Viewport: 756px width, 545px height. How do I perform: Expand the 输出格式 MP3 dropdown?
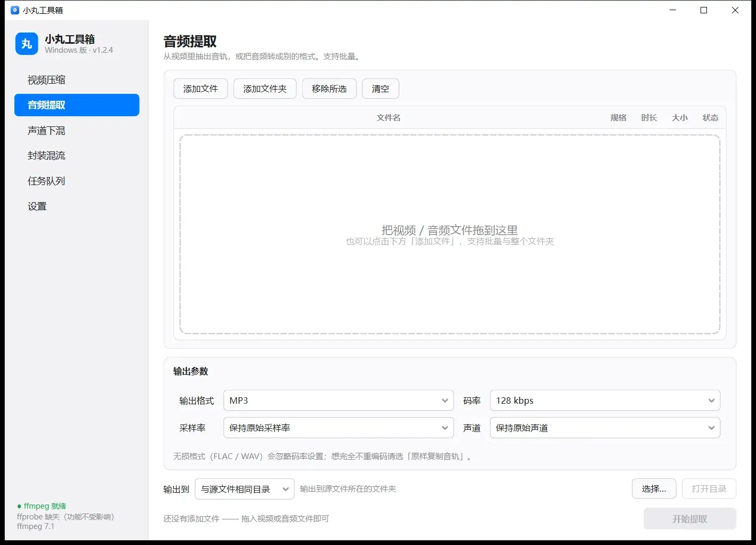[x=339, y=400]
